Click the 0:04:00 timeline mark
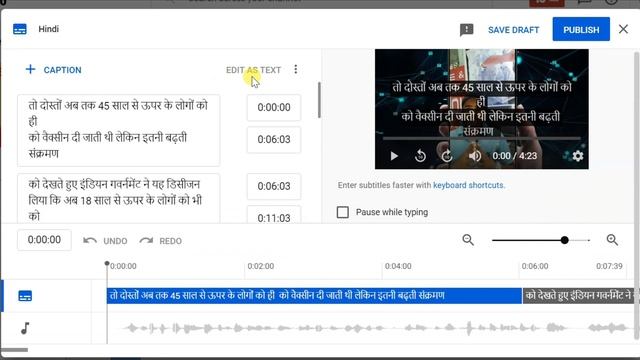This screenshot has height=360, width=640. click(x=398, y=266)
